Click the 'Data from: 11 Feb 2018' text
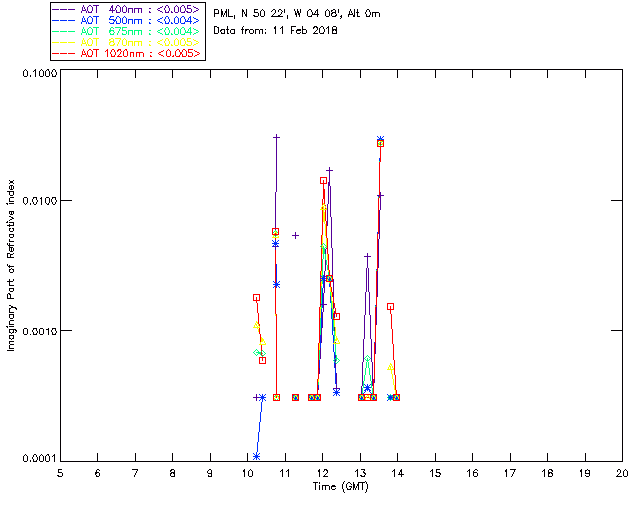 [x=275, y=30]
